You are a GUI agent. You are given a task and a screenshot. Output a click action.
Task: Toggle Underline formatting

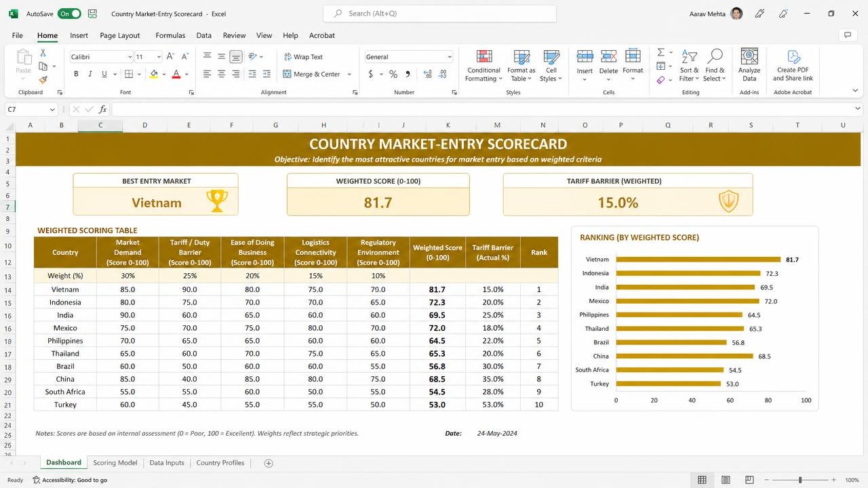pyautogui.click(x=104, y=74)
